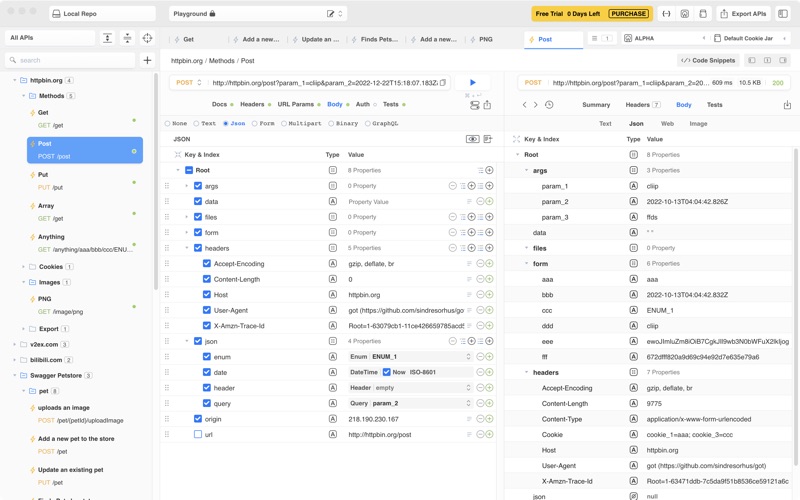800x500 pixels.
Task: Open the response history clock icon
Action: coord(549,105)
